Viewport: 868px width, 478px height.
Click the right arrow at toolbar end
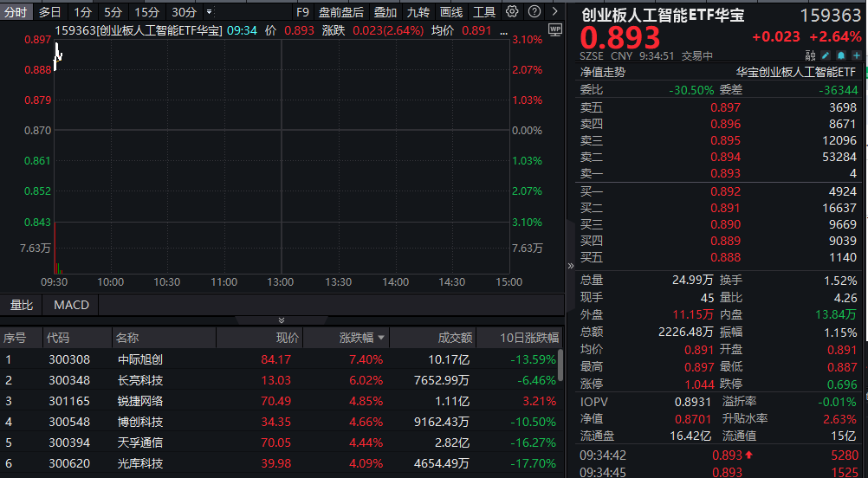(x=554, y=12)
